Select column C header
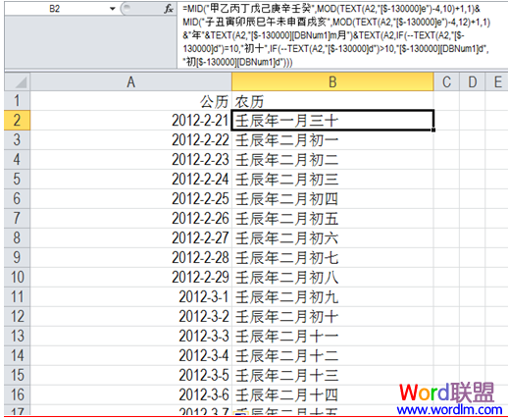Image resolution: width=508 pixels, height=420 pixels. tap(446, 81)
